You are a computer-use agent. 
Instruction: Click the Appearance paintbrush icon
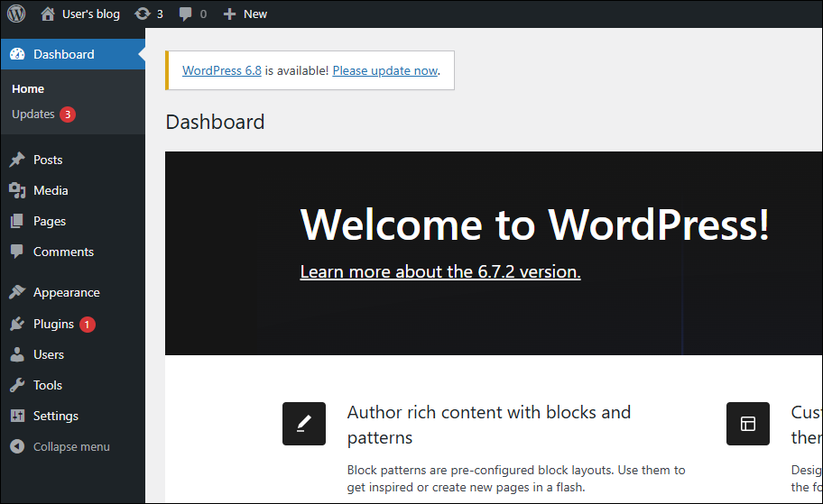tap(17, 292)
